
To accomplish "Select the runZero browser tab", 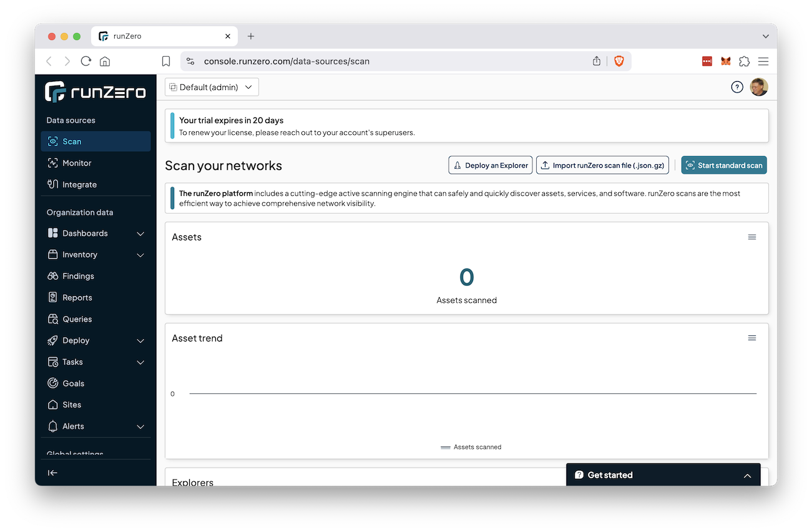I will click(x=165, y=36).
